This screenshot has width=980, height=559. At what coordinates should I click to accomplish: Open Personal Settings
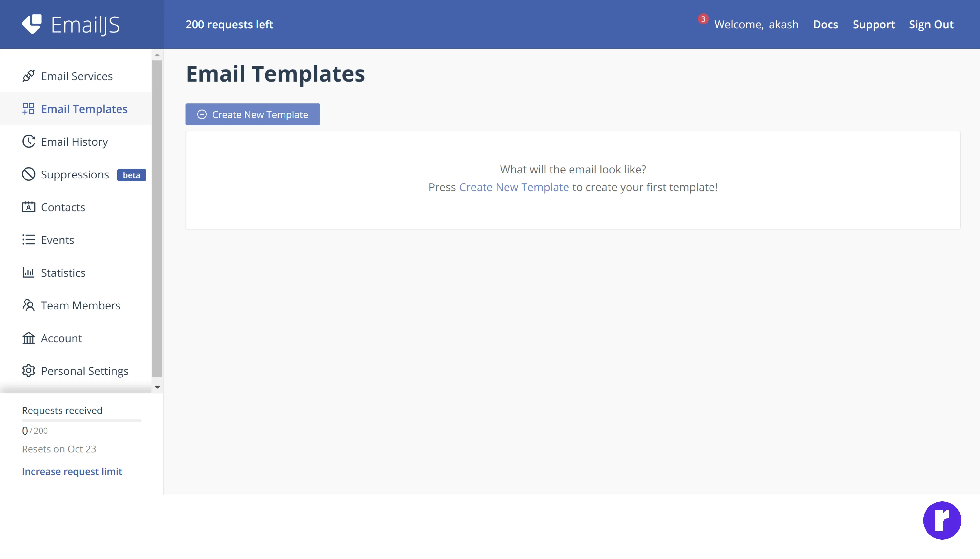(x=76, y=371)
